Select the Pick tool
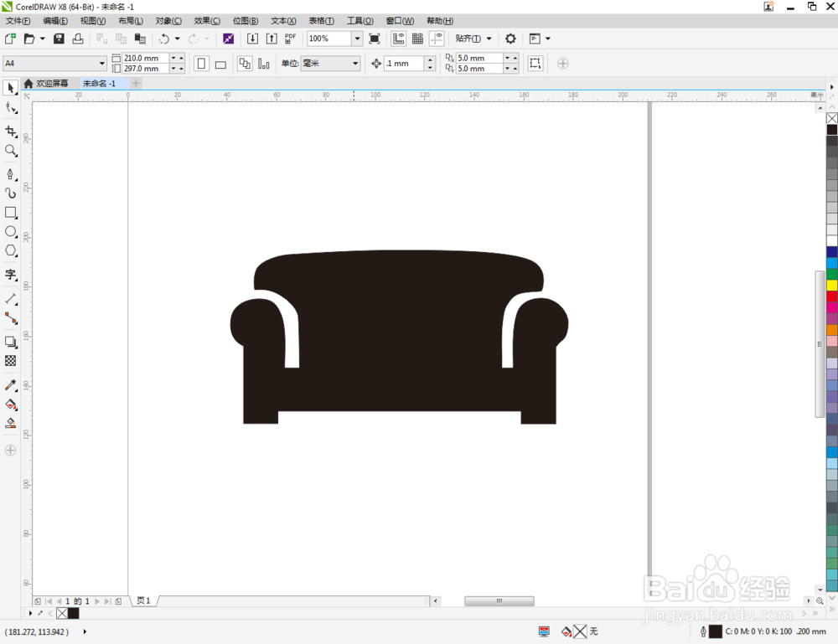The image size is (838, 644). (x=10, y=88)
